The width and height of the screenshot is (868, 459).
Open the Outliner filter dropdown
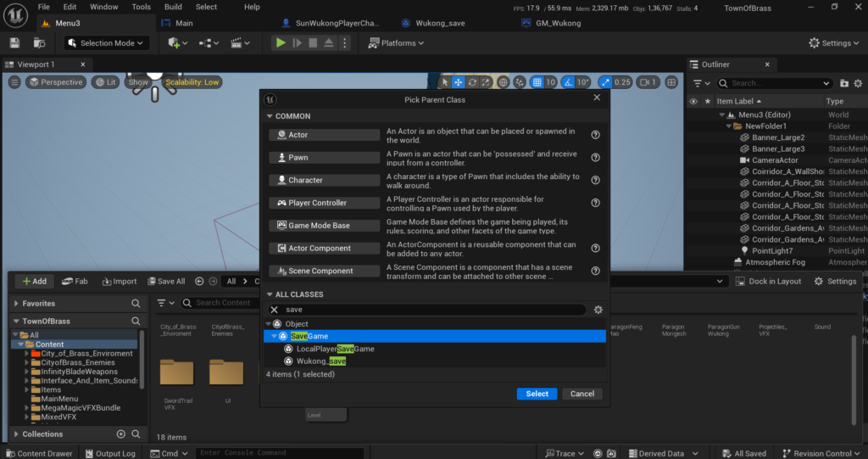(701, 83)
